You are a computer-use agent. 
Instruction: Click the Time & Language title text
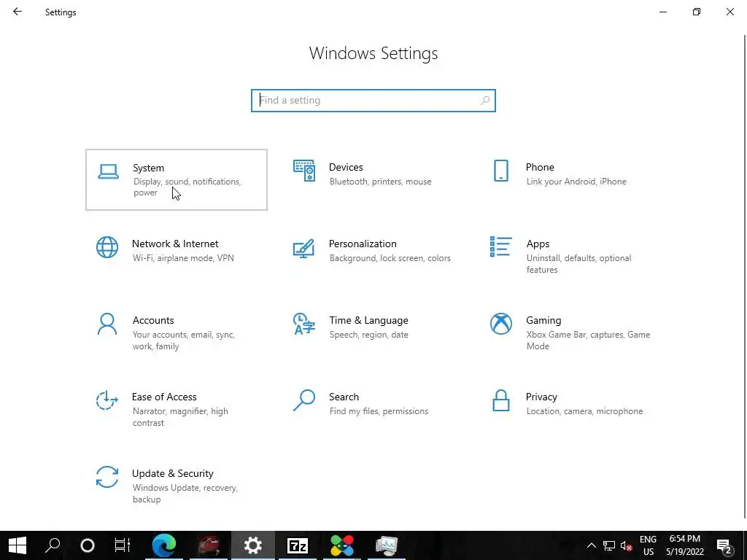point(368,321)
